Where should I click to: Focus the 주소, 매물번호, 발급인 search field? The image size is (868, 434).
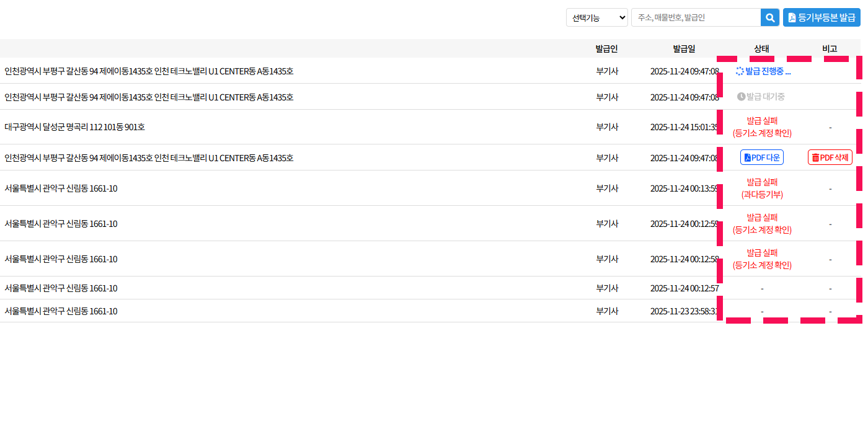[696, 17]
